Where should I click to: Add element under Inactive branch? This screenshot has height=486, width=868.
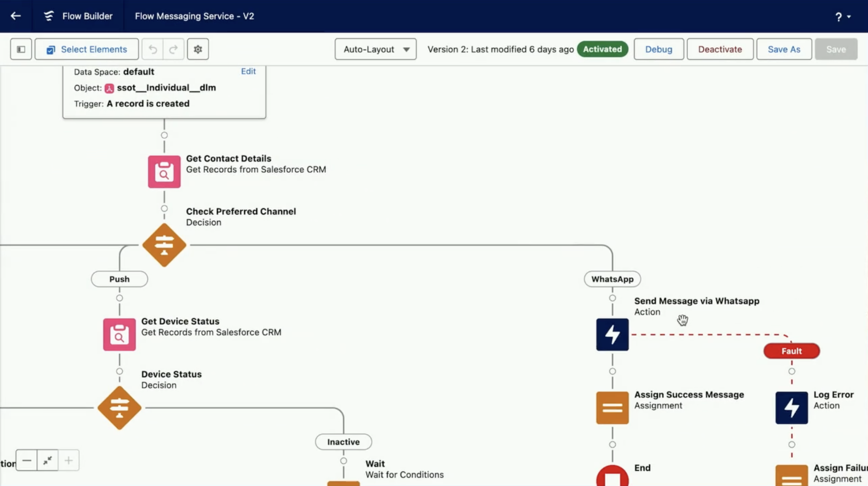coord(344,461)
